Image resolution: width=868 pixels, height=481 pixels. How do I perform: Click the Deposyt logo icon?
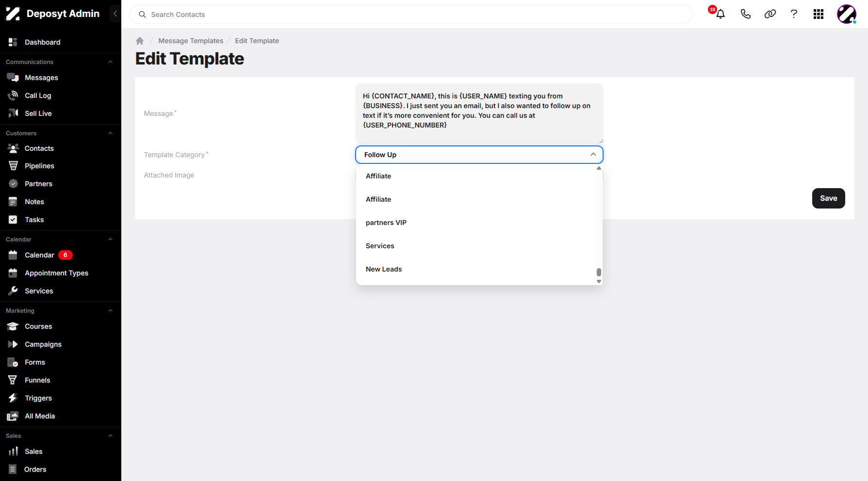pos(13,14)
